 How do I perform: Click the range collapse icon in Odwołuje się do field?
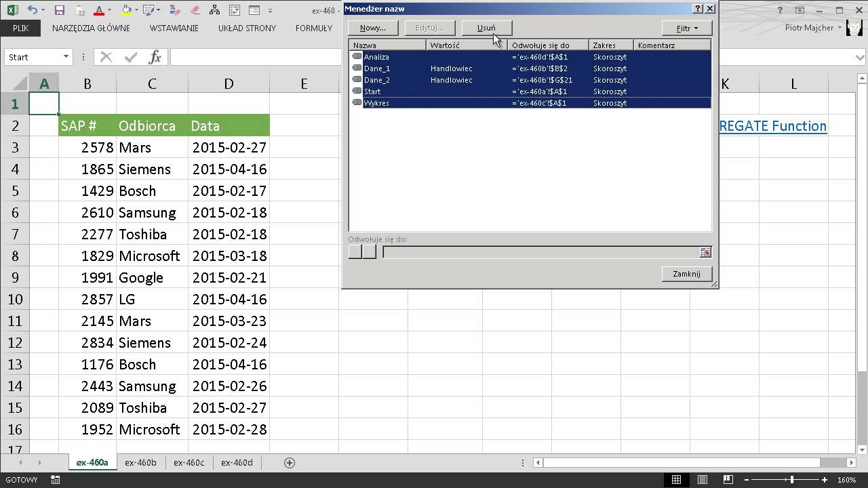[x=705, y=252]
